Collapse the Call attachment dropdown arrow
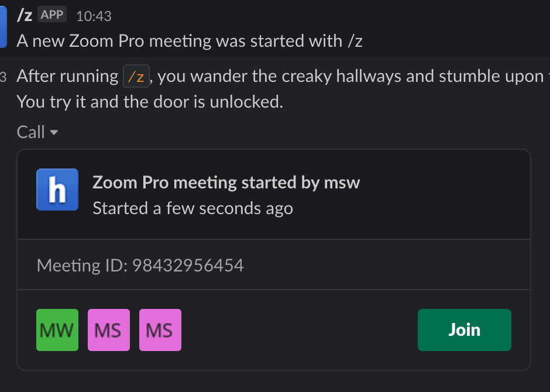 click(54, 133)
